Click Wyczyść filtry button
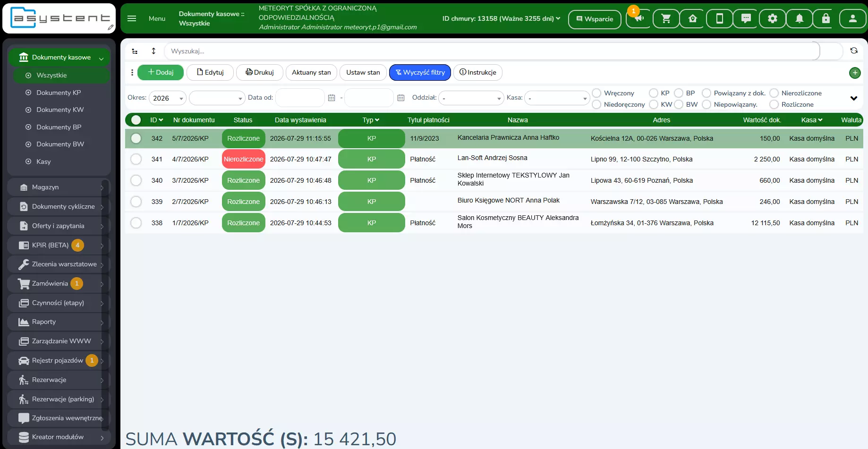This screenshot has height=449, width=868. click(420, 72)
